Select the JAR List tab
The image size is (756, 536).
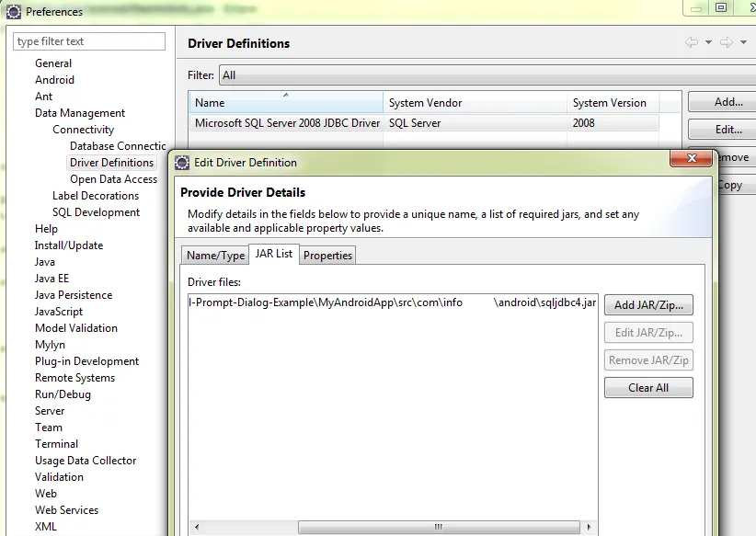(x=273, y=254)
